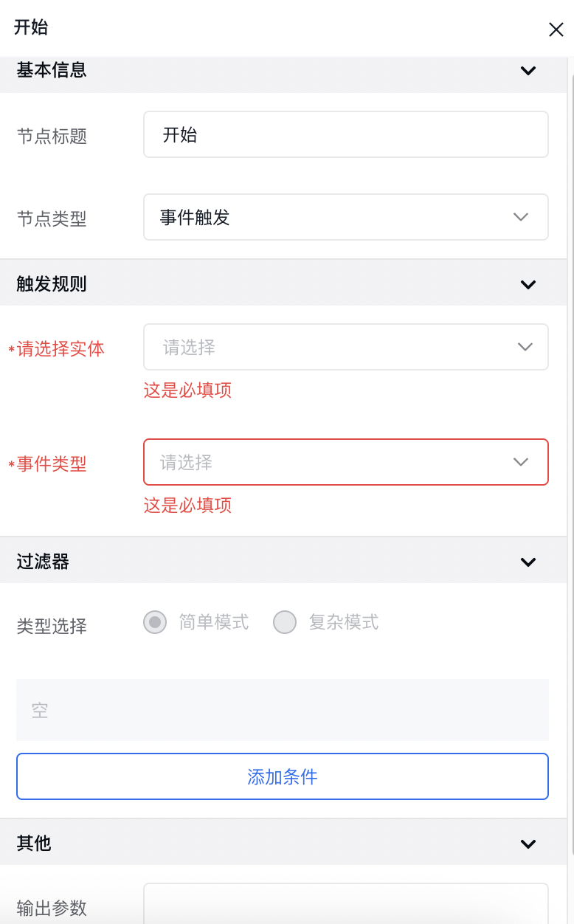The image size is (574, 924).
Task: Click the 节点标题 text field
Action: click(345, 134)
